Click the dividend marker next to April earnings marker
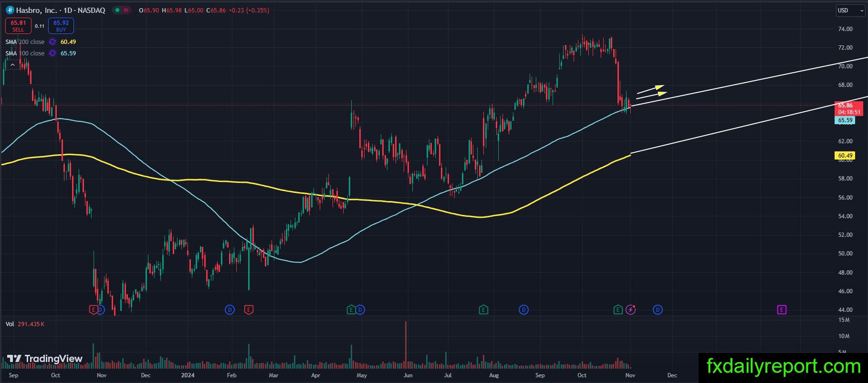Viewport: 868px width, 383px height. 360,310
